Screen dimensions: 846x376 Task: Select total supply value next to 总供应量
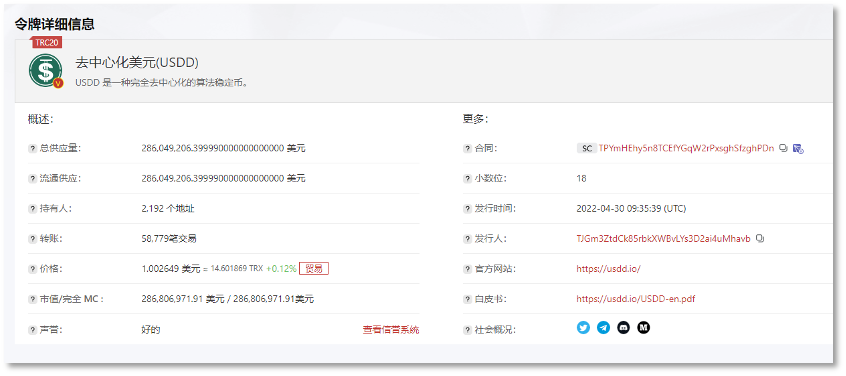(223, 148)
